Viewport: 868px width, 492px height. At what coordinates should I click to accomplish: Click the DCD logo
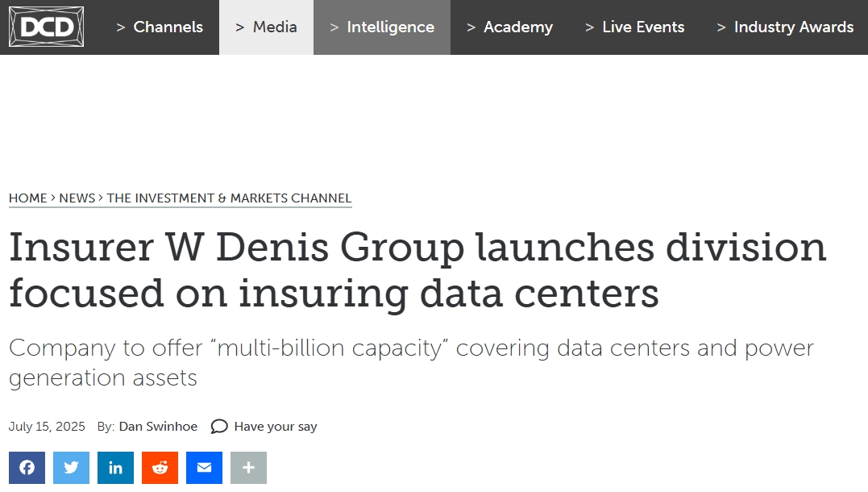point(47,27)
